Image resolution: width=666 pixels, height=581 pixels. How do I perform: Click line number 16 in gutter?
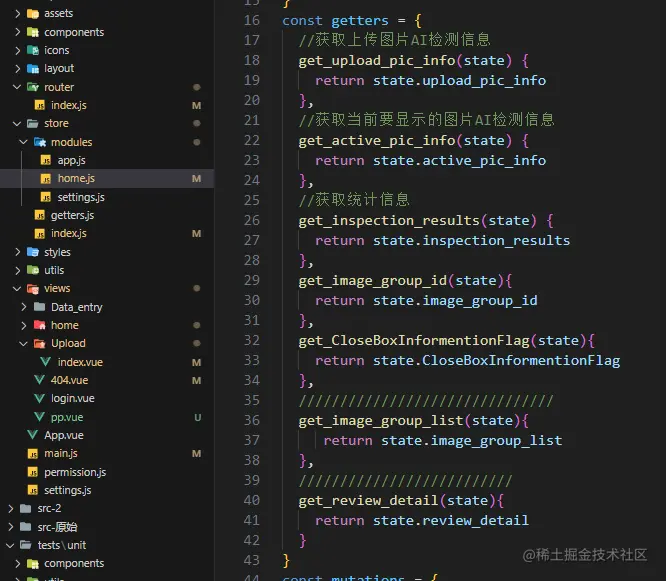252,20
